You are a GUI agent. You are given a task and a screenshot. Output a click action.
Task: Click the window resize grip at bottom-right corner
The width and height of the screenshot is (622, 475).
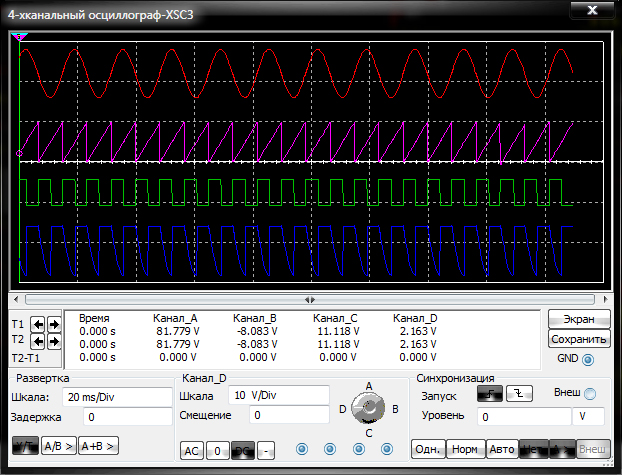608,463
